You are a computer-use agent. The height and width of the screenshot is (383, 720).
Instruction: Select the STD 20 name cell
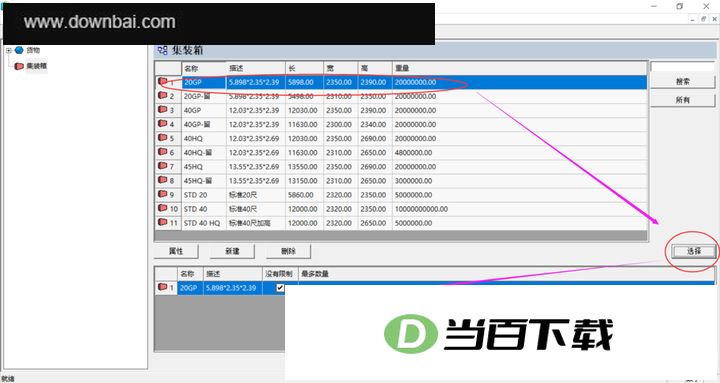204,195
